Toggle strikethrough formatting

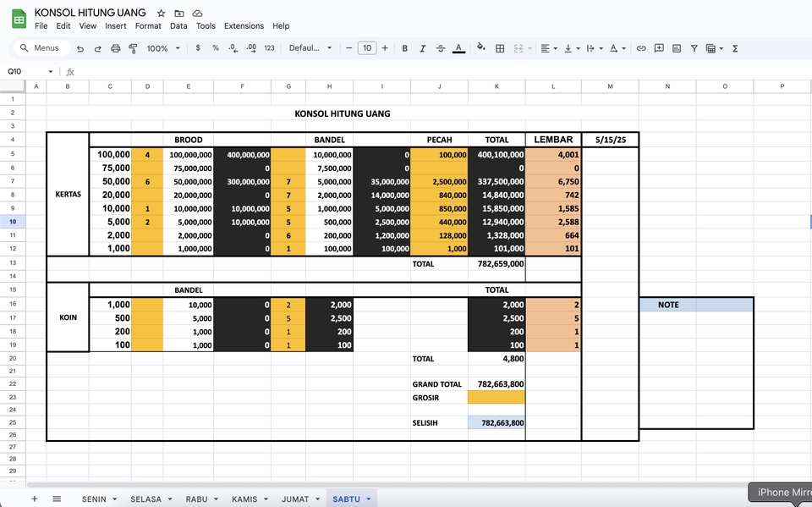coord(440,48)
